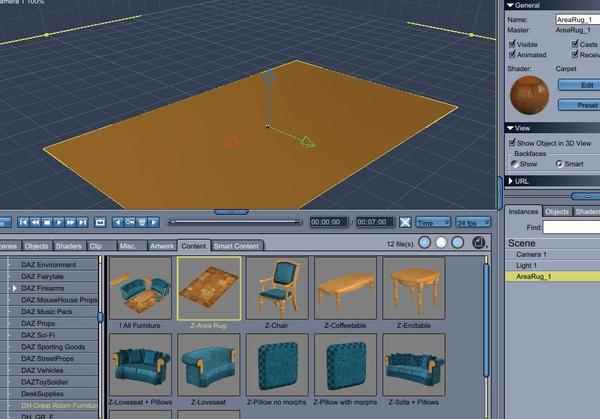The width and height of the screenshot is (600, 419).
Task: Collapse the General section
Action: click(x=510, y=5)
